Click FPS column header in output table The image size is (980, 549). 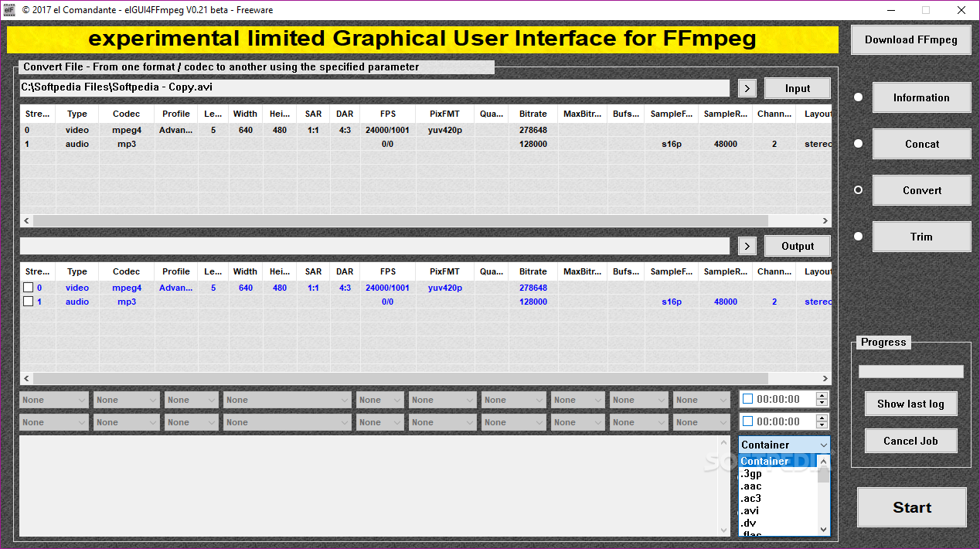[388, 271]
